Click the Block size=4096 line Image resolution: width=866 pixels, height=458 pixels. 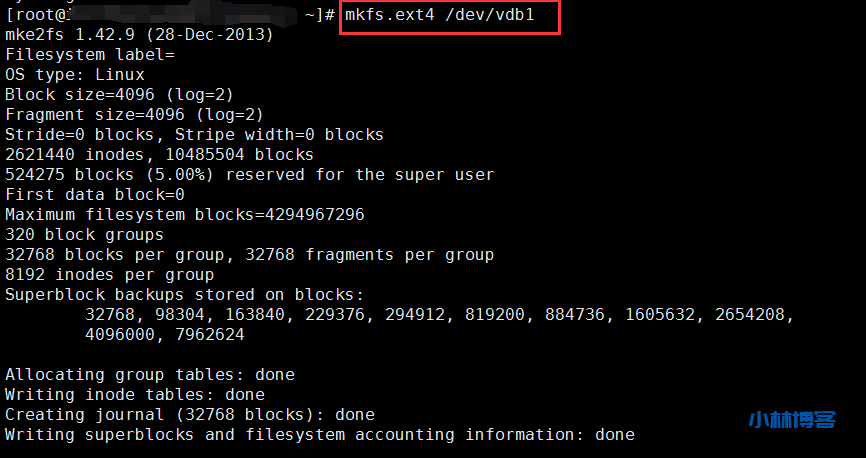pyautogui.click(x=119, y=95)
